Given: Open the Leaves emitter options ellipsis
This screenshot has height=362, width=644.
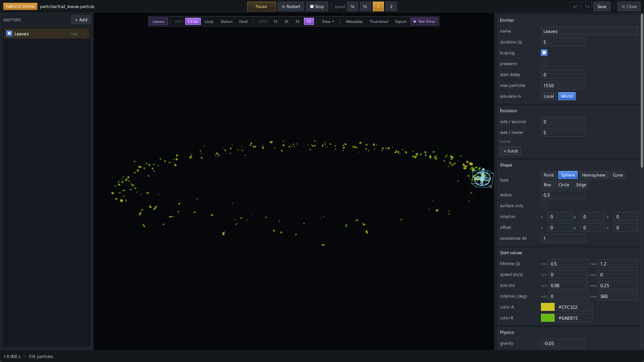Looking at the screenshot, I should click(84, 34).
